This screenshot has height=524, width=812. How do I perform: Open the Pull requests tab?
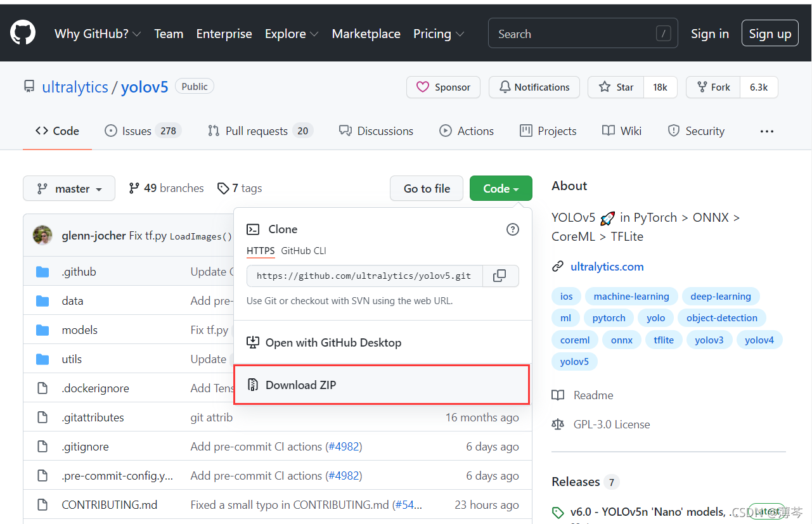coord(260,131)
